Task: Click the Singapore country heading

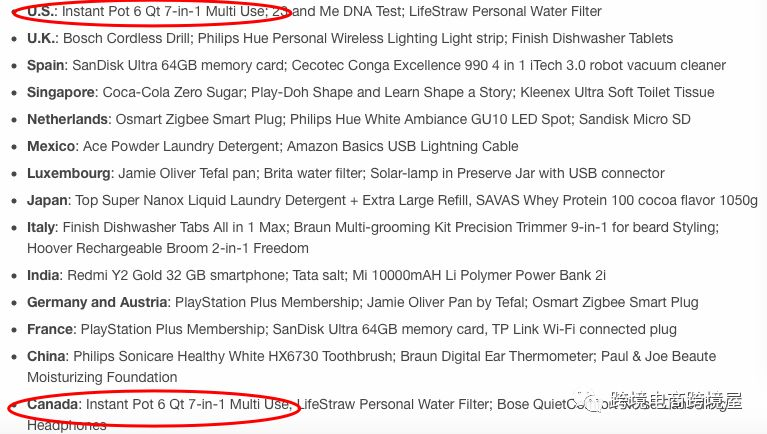Action: 62,93
